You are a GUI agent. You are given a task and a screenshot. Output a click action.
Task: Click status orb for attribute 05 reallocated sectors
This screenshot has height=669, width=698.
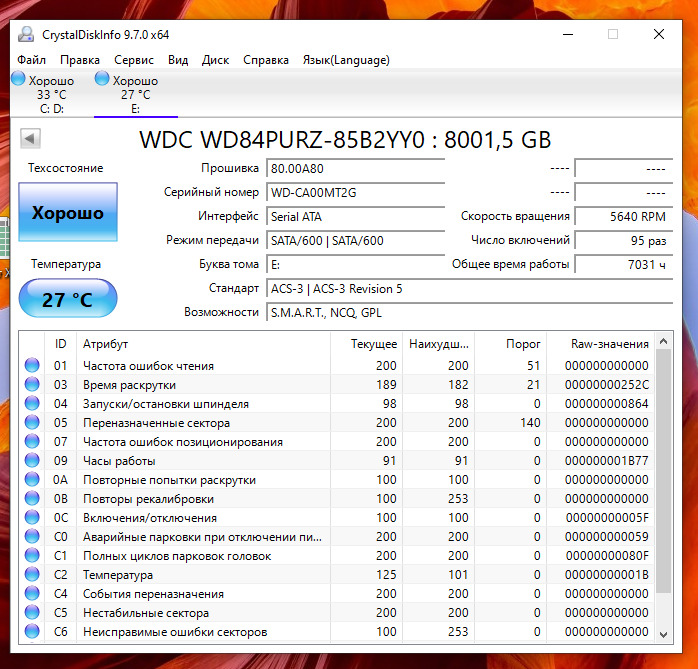[x=32, y=423]
